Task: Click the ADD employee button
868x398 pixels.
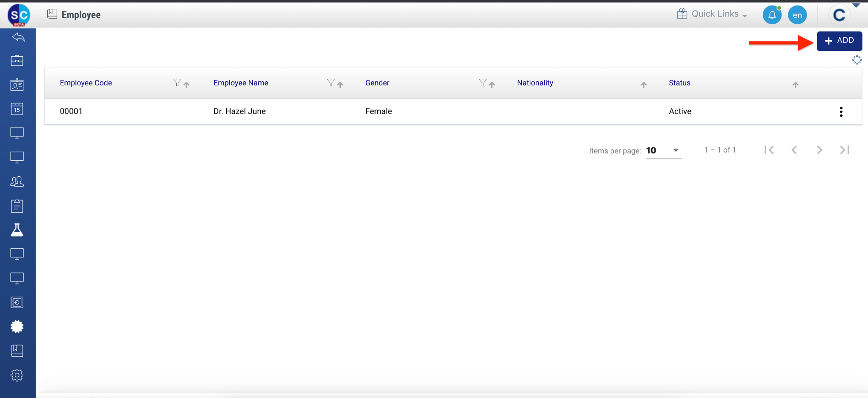Action: click(x=839, y=41)
